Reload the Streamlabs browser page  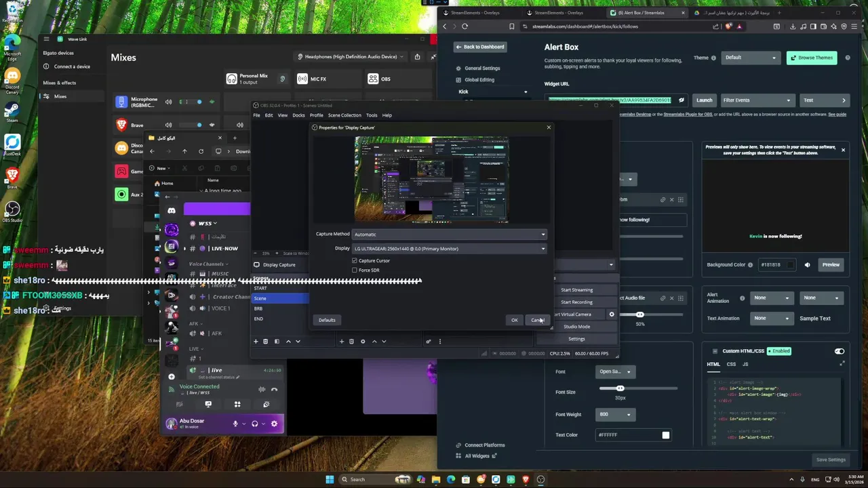click(x=465, y=26)
